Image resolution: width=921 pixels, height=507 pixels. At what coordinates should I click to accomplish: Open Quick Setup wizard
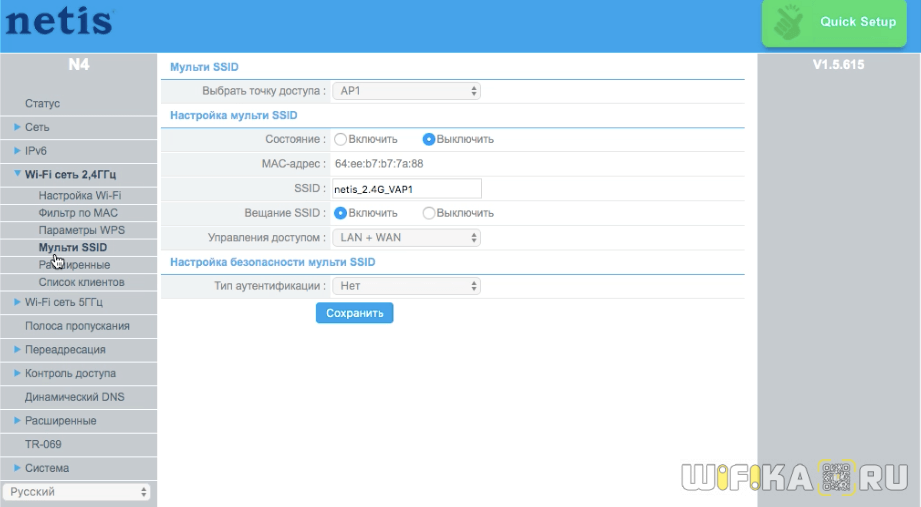tap(857, 22)
